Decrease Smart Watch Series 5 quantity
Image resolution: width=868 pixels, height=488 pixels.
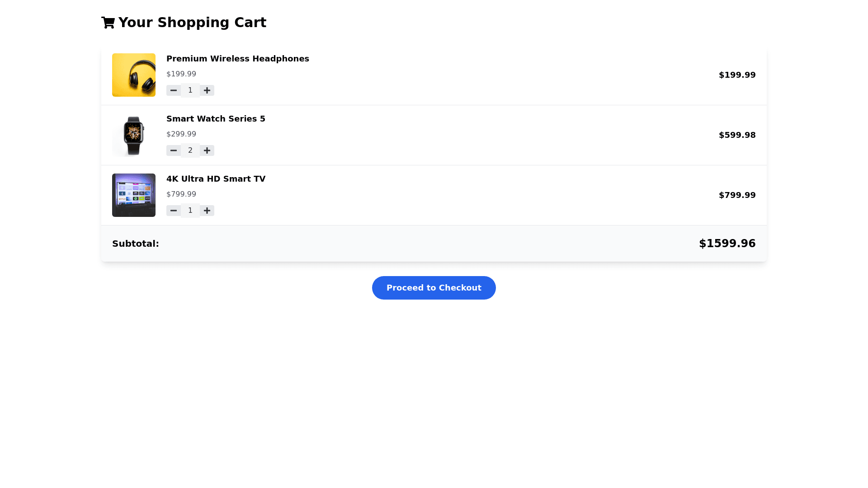pos(174,150)
